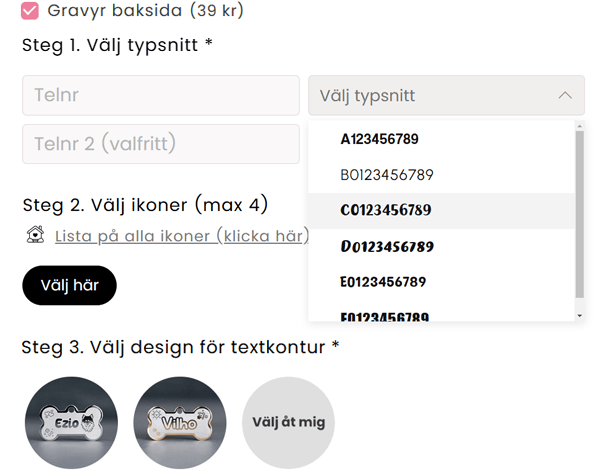The width and height of the screenshot is (600, 476).
Task: Pick the highlighted C0123456789 font
Action: 386,211
